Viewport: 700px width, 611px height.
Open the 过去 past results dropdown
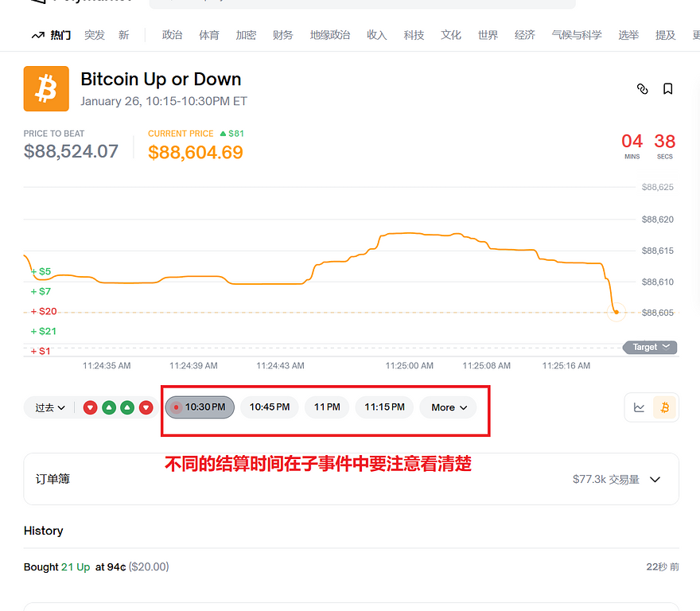coord(49,407)
